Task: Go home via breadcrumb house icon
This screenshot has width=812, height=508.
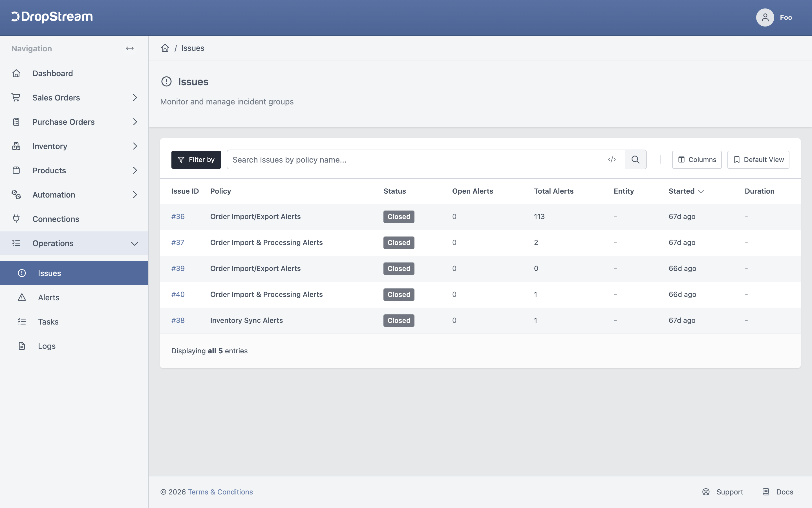Action: click(165, 48)
